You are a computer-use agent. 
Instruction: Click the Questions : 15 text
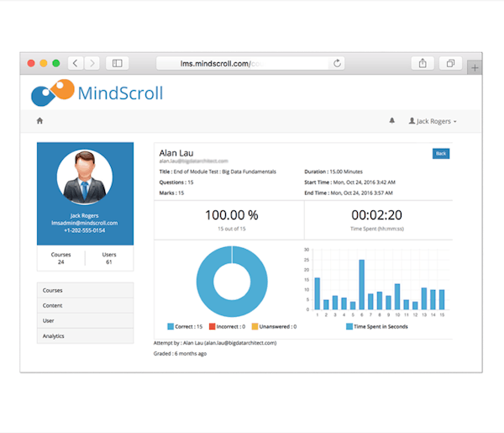pos(176,182)
